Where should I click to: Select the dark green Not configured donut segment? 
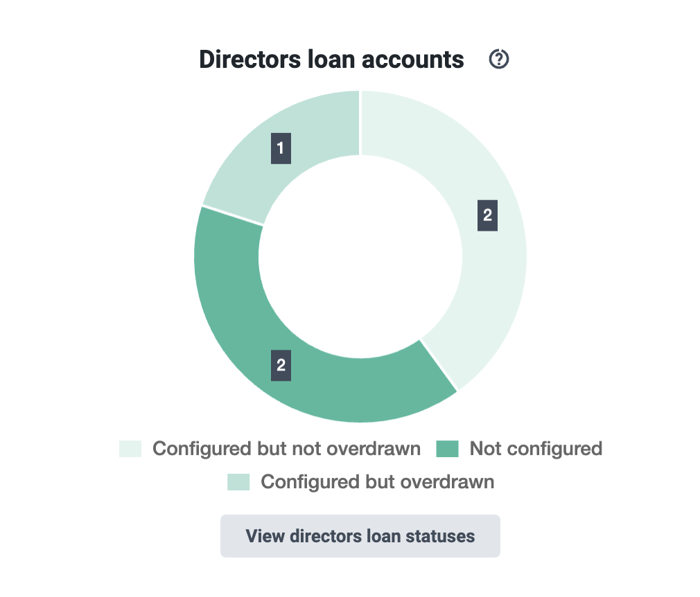point(250,339)
